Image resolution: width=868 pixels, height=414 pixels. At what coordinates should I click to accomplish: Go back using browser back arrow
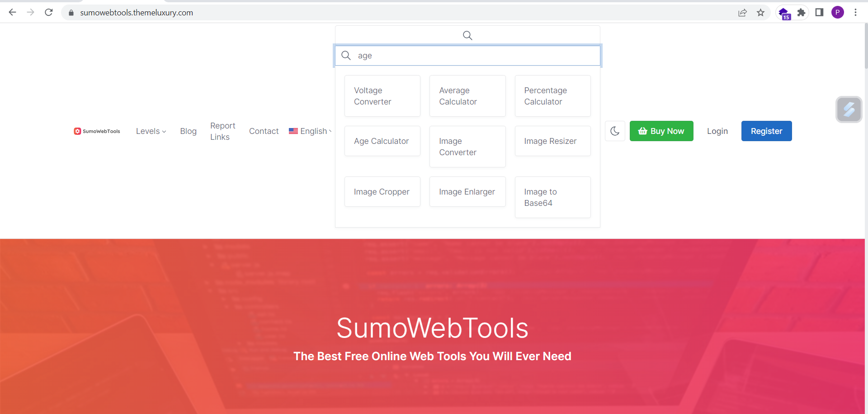(x=12, y=12)
